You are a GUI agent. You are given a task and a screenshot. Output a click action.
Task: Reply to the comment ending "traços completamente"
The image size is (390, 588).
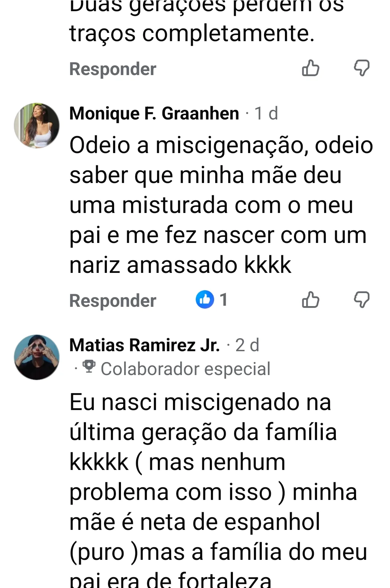[x=113, y=69]
